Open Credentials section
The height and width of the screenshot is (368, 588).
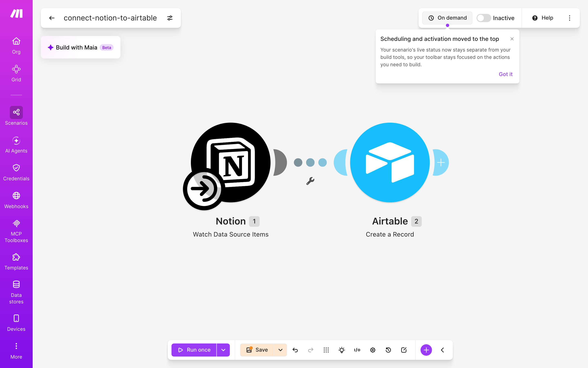[x=16, y=172]
